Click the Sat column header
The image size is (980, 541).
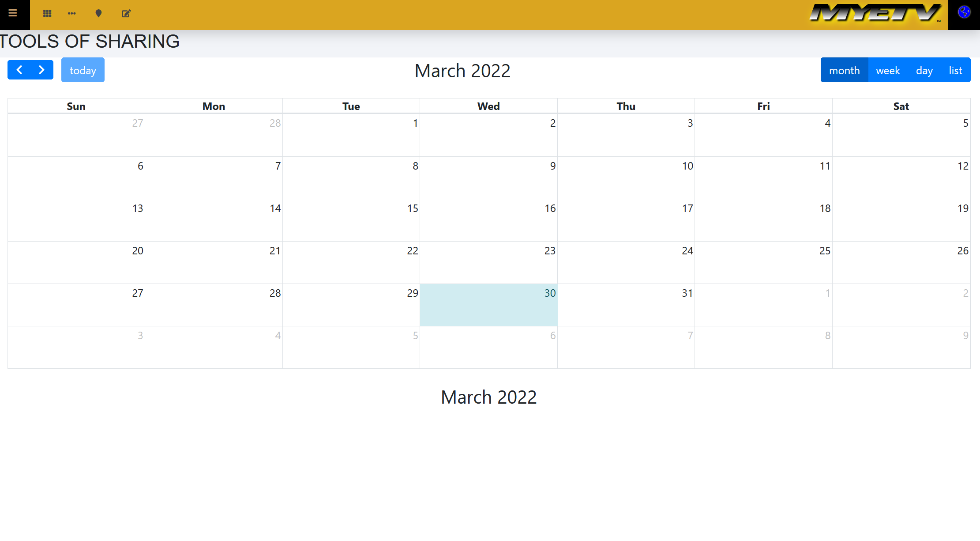coord(901,106)
